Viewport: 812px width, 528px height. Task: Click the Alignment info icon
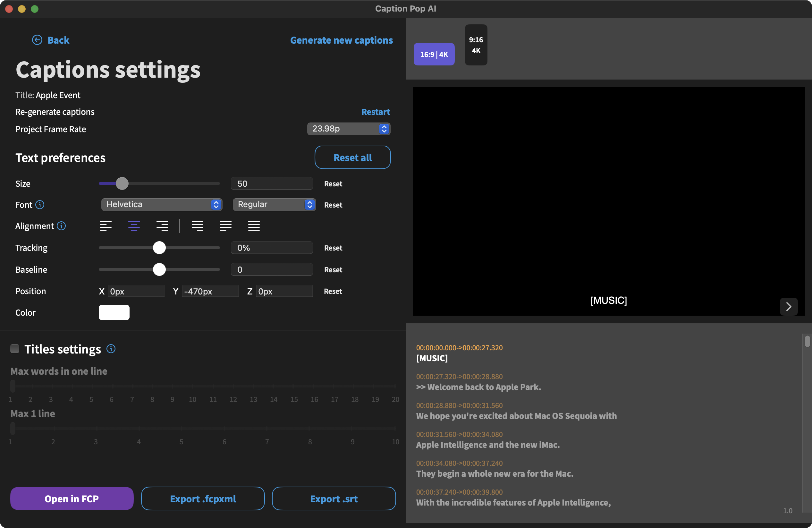61,226
